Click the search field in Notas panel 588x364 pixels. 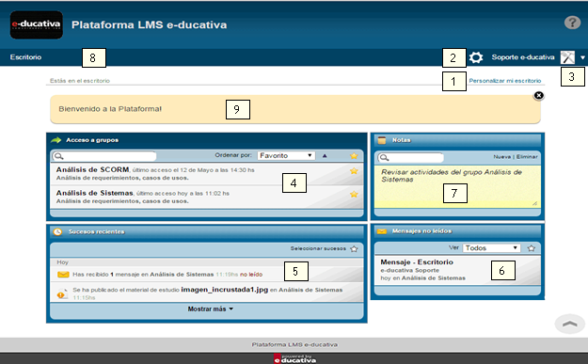coord(410,157)
